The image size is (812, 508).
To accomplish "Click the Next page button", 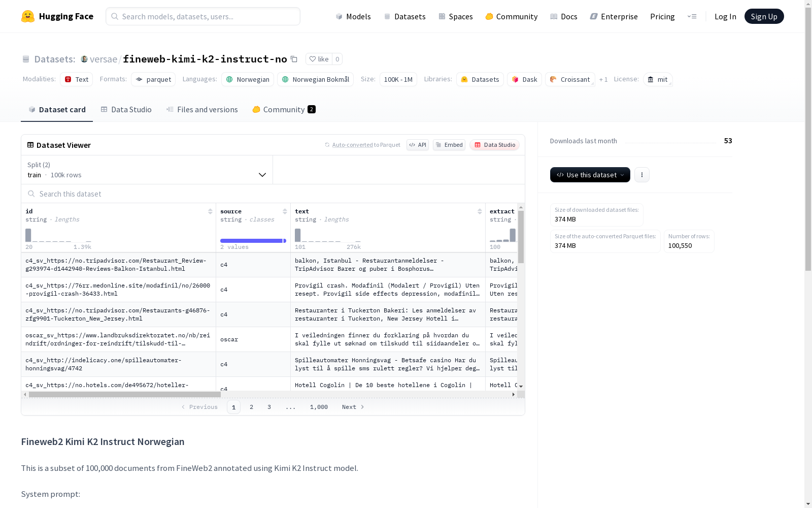I will (353, 407).
